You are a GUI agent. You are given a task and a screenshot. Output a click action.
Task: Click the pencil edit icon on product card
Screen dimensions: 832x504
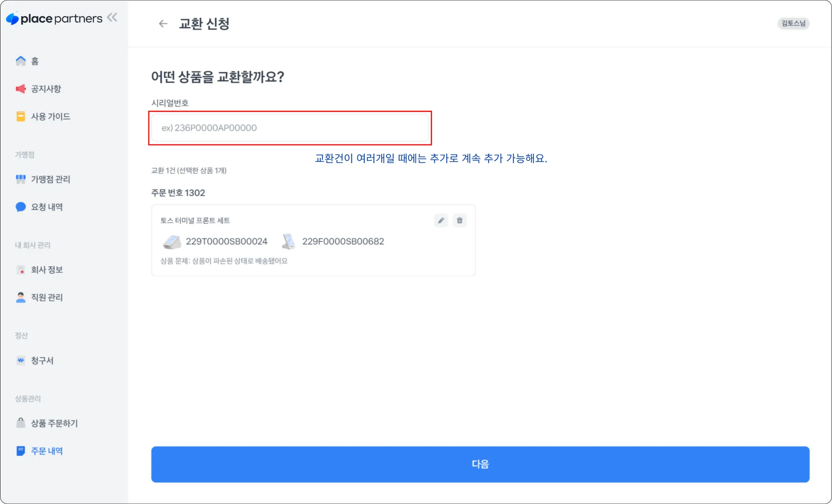(441, 221)
